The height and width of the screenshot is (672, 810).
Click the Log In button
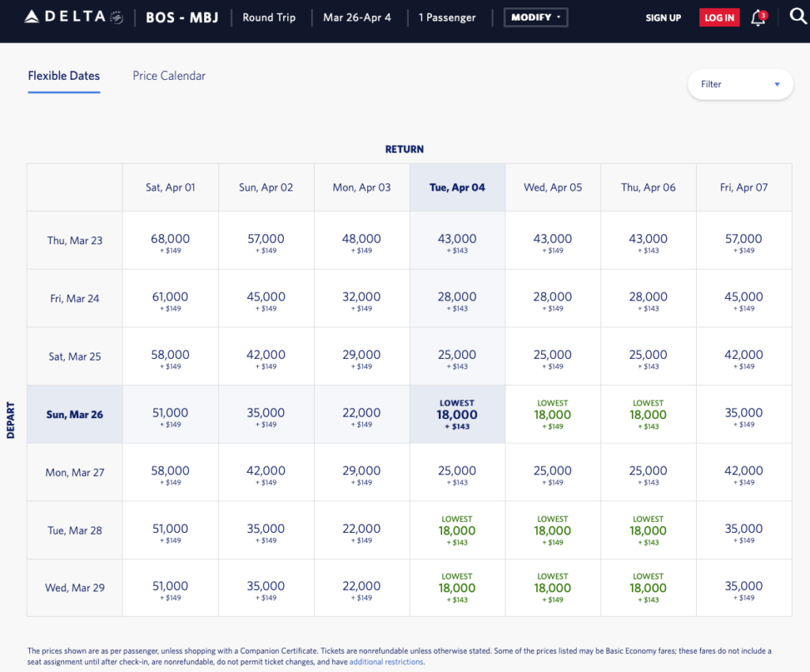coord(719,18)
